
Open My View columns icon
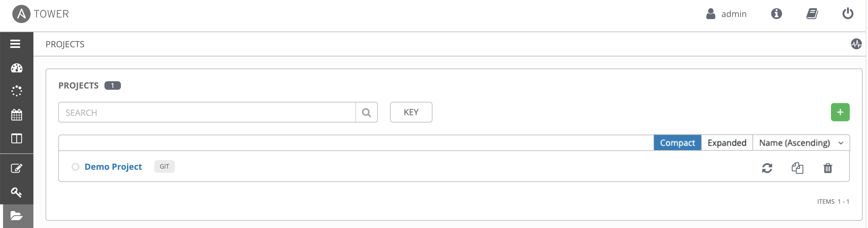tap(16, 139)
